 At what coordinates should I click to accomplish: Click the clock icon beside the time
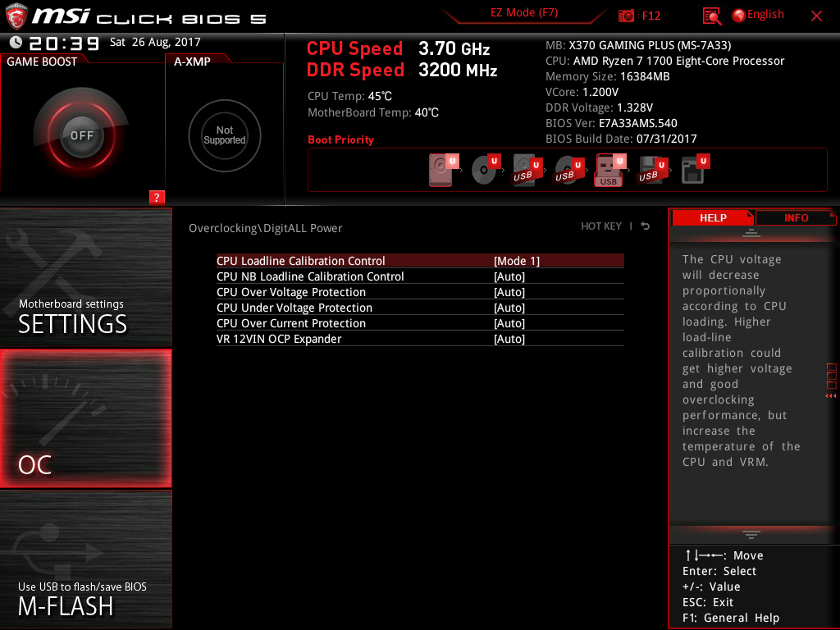tap(16, 43)
